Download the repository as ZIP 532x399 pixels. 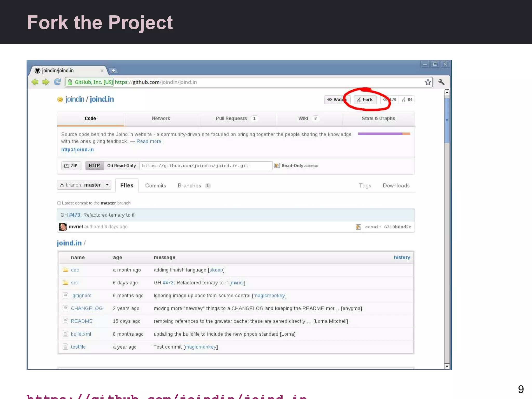point(71,166)
